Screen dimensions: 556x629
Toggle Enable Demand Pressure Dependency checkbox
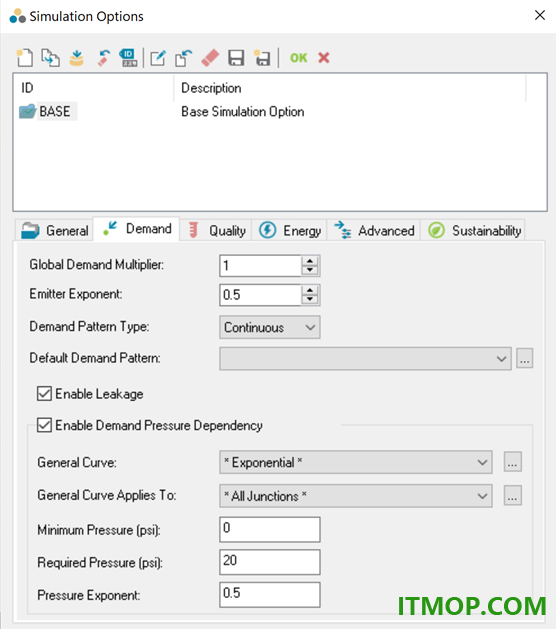[44, 425]
